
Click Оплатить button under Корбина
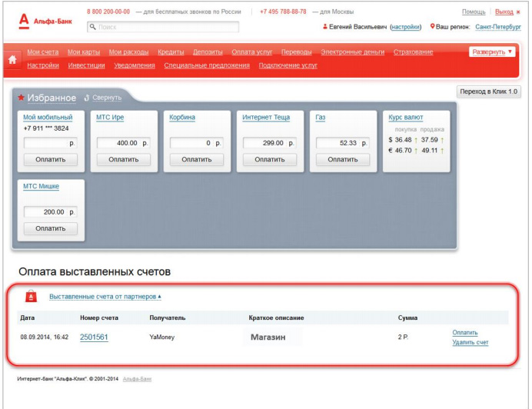pyautogui.click(x=197, y=160)
